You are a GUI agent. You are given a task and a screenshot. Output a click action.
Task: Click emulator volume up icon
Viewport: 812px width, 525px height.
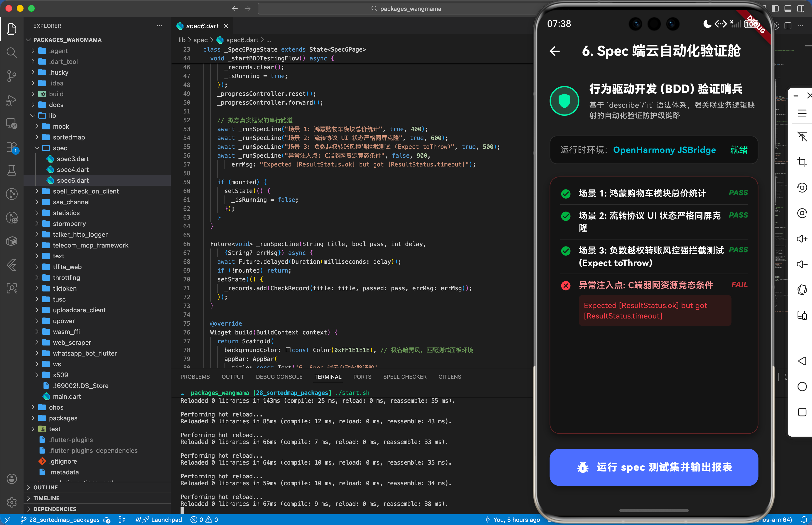coord(802,239)
